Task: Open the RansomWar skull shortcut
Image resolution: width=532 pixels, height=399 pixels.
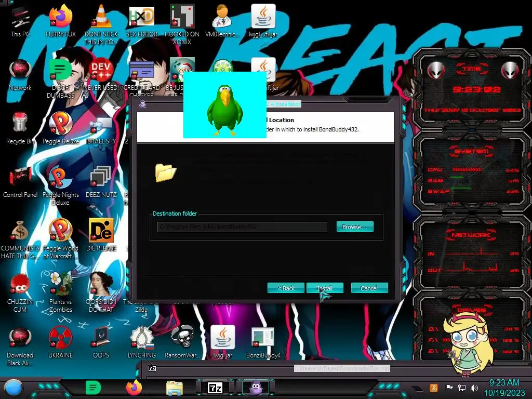Action: pyautogui.click(x=182, y=343)
